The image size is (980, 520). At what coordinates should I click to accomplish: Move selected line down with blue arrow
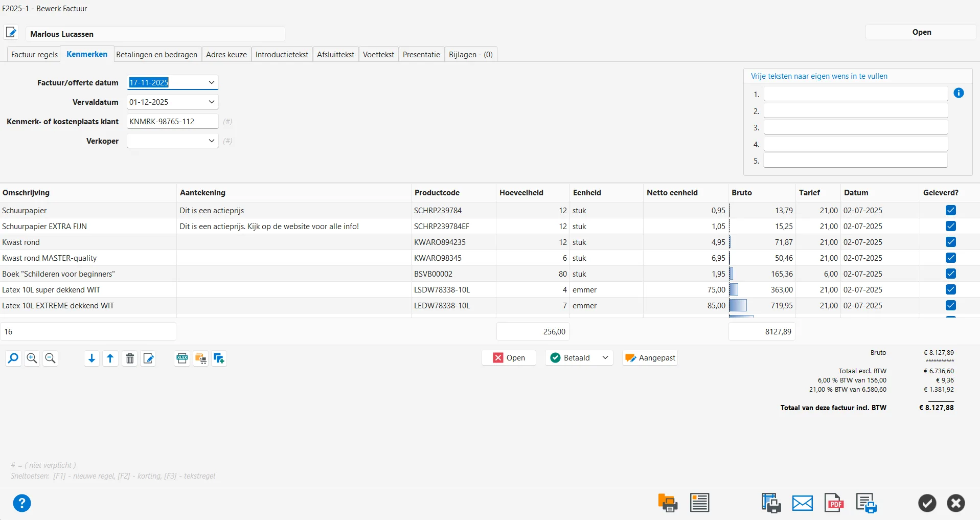92,358
